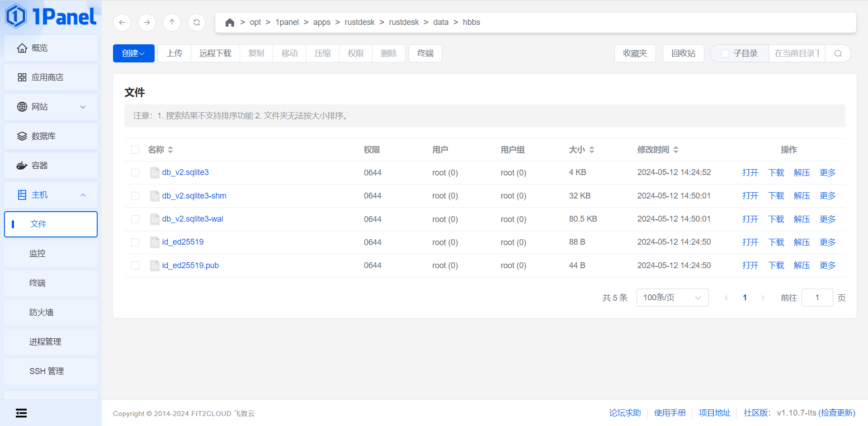Screen dimensions: 868x426
Task: Select page 1 in pagination
Action: tap(745, 298)
